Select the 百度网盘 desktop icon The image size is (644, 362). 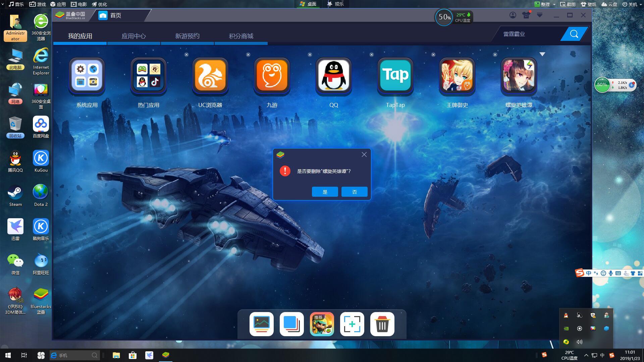tap(41, 127)
